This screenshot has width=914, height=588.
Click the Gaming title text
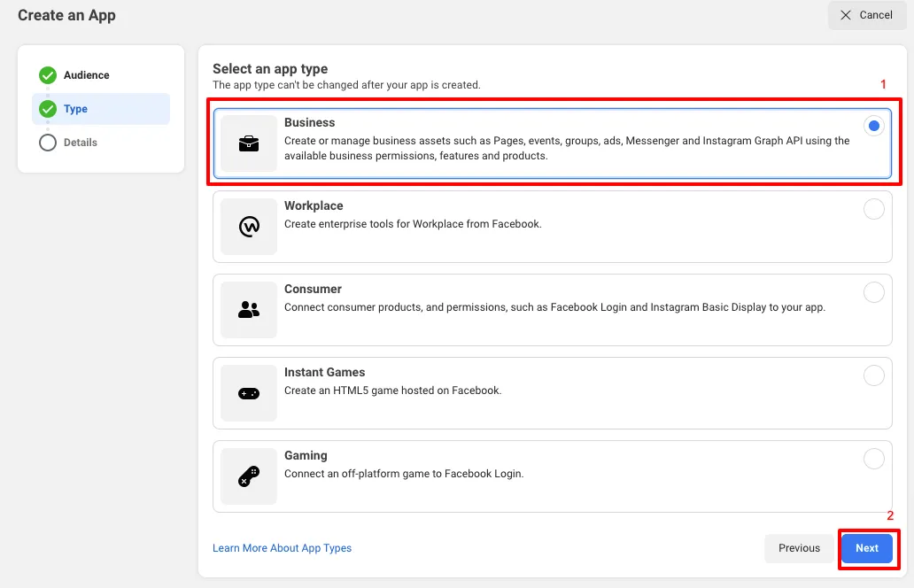[x=306, y=456]
